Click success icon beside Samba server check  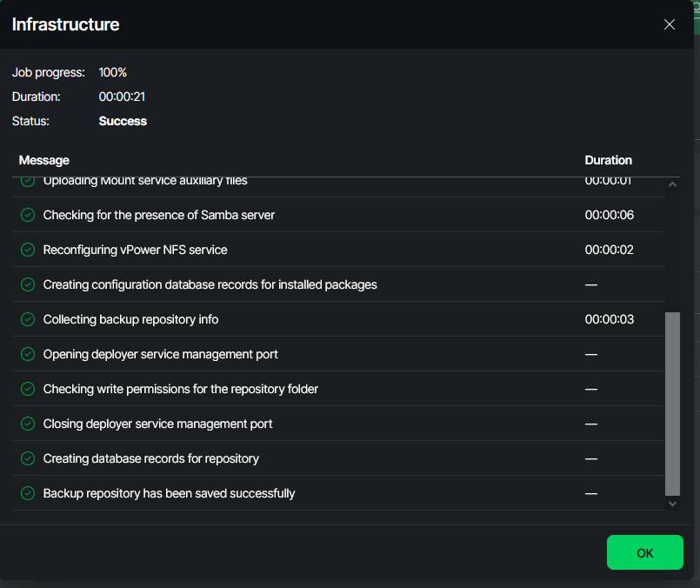(28, 215)
